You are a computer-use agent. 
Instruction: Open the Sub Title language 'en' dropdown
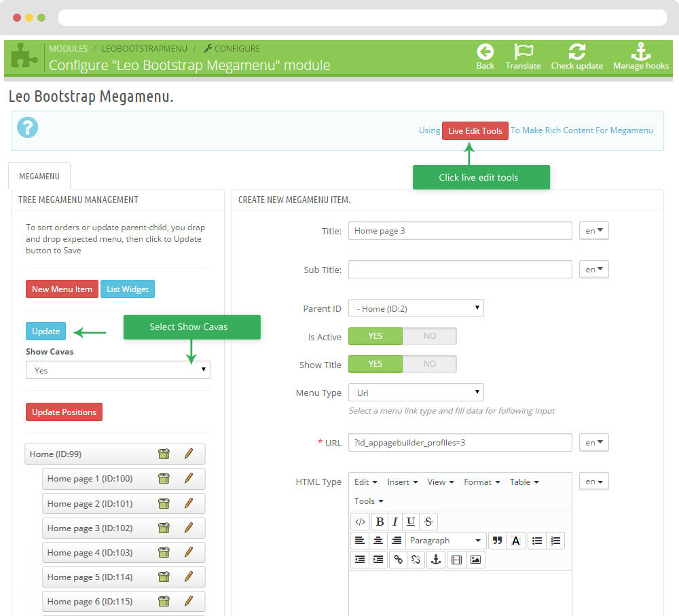coord(593,270)
